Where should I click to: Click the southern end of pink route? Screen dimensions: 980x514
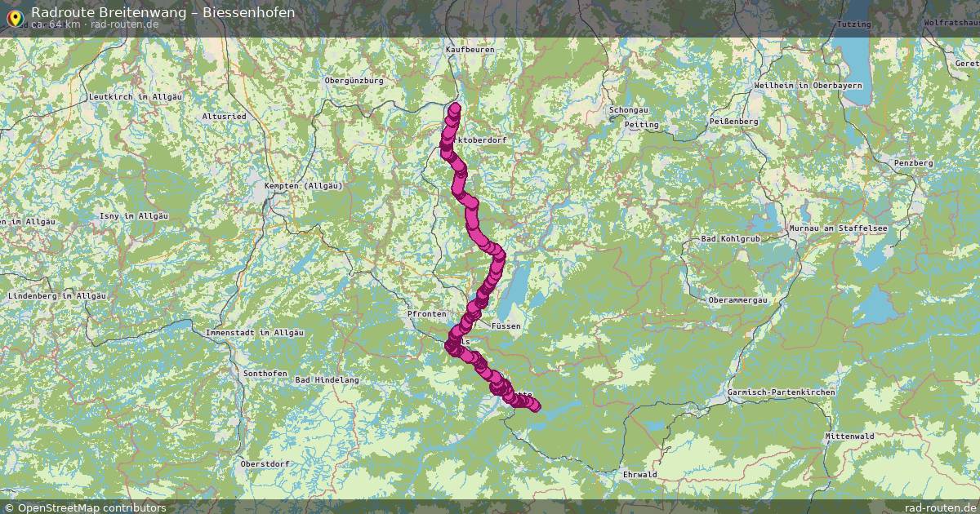(x=535, y=405)
